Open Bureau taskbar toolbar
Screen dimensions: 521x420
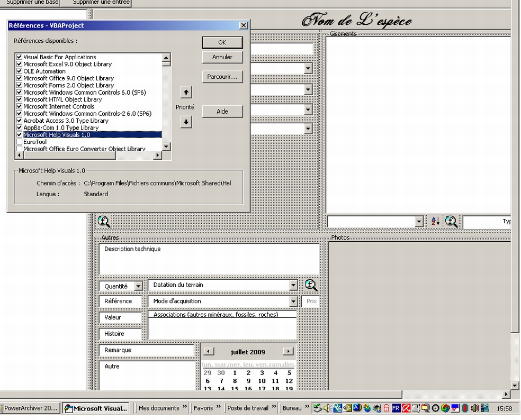click(x=292, y=408)
